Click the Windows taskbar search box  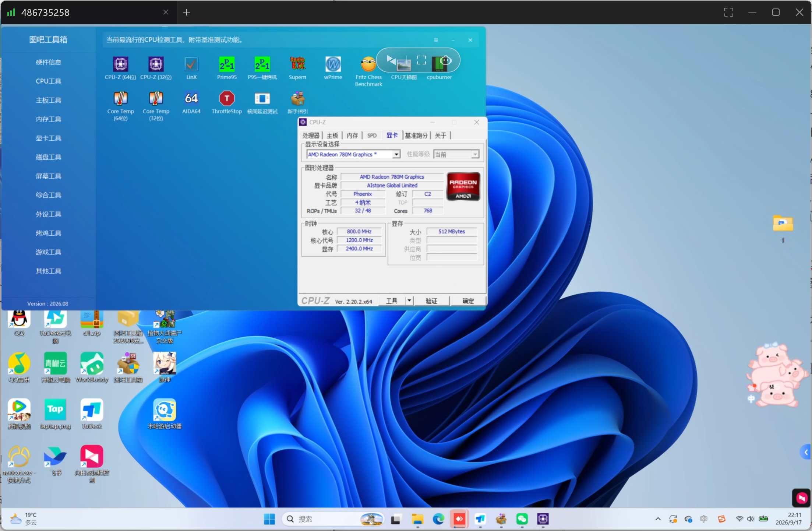click(x=333, y=519)
